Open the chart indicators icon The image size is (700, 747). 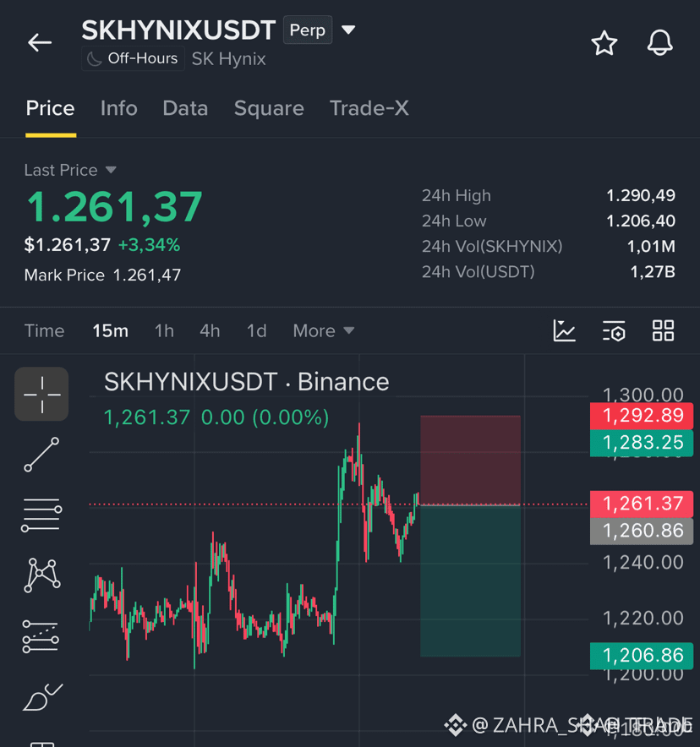tap(564, 330)
